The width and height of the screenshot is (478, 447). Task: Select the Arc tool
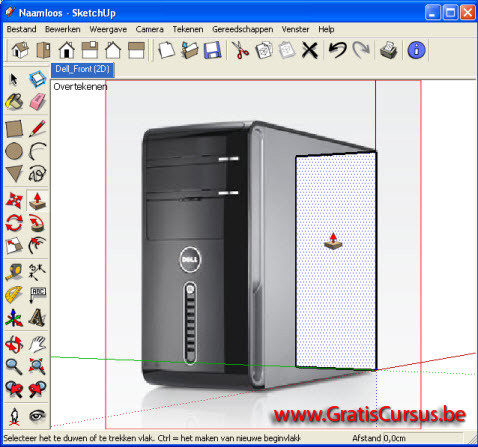[37, 151]
